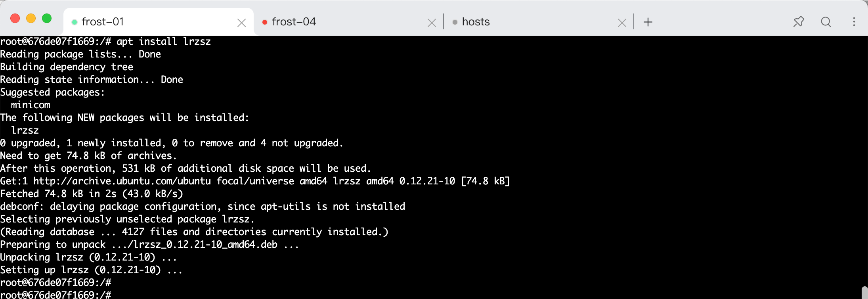The width and height of the screenshot is (868, 299).
Task: Click the red close window button
Action: point(15,18)
